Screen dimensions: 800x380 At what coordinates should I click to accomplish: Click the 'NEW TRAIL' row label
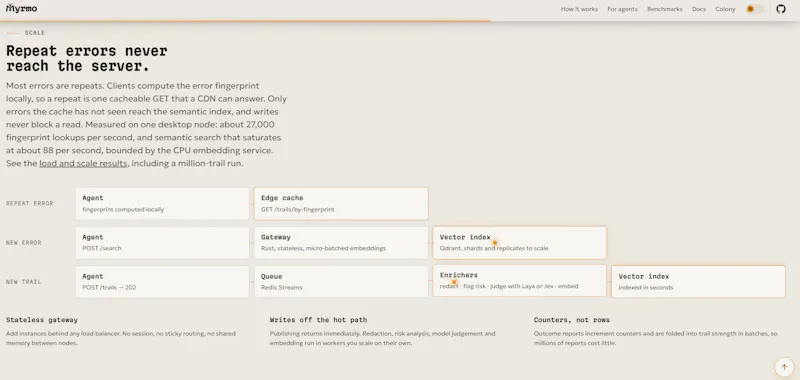coord(23,282)
